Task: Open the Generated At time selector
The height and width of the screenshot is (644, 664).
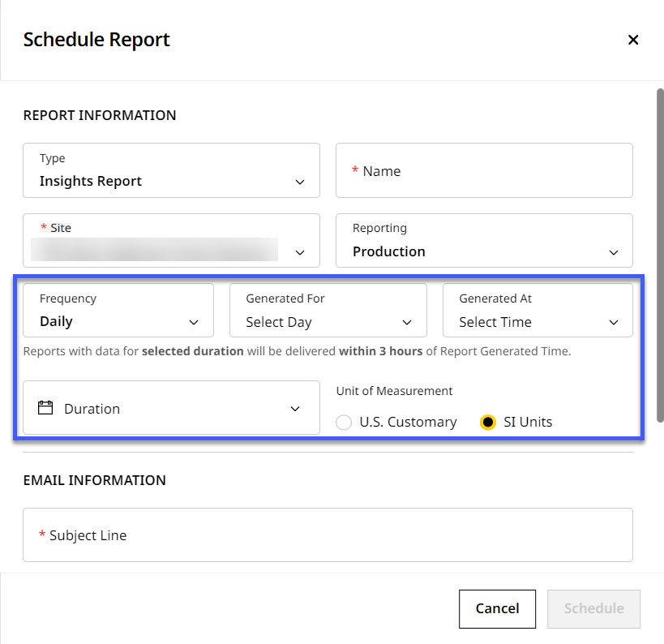Action: [x=537, y=310]
